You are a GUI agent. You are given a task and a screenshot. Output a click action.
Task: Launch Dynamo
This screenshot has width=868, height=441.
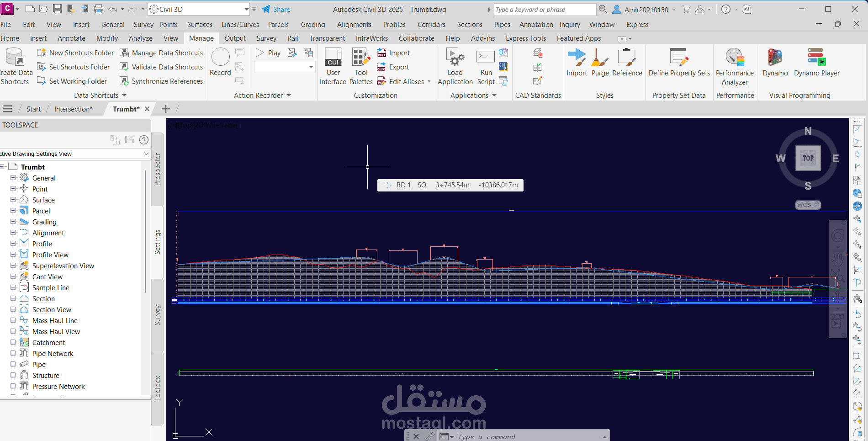[775, 63]
